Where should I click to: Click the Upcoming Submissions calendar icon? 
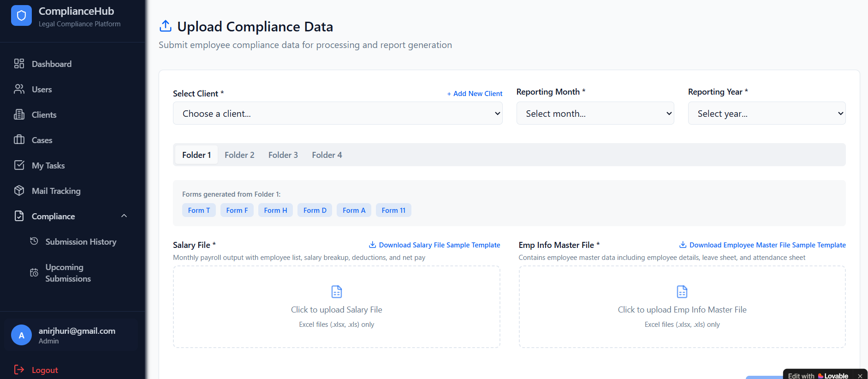pos(34,273)
